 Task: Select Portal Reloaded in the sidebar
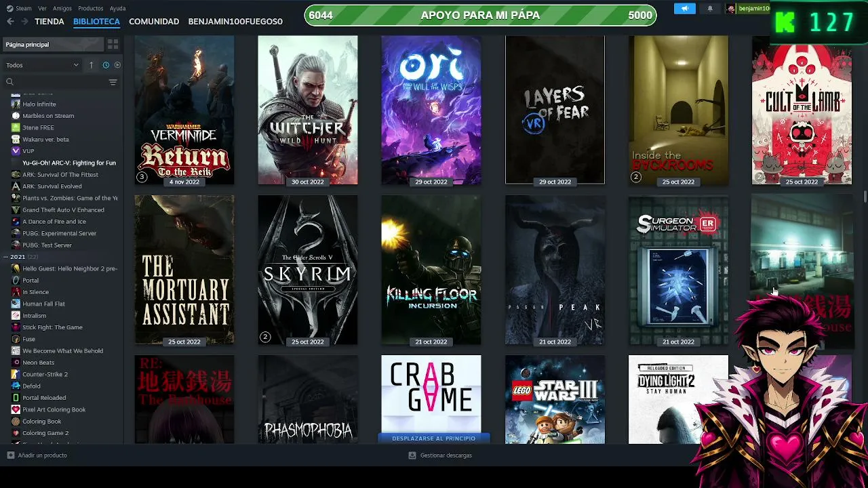point(44,398)
